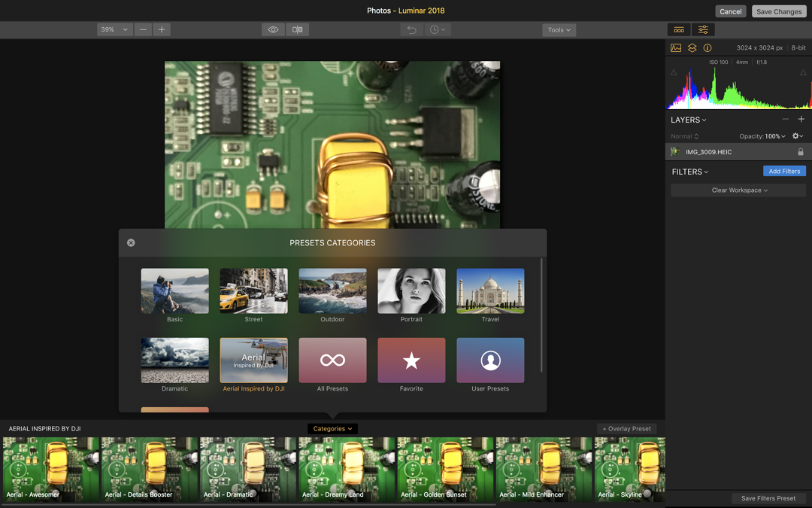Toggle the side panel sliders icon
Image resolution: width=812 pixels, height=508 pixels.
(703, 29)
